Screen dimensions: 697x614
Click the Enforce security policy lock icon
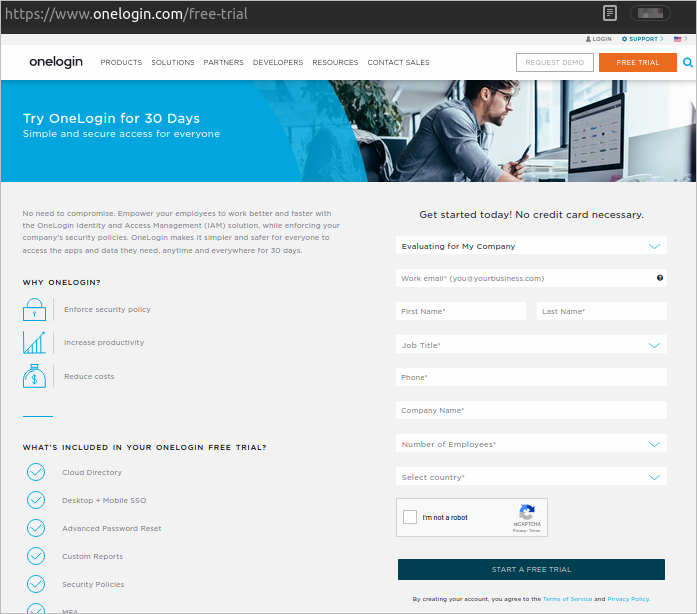34,310
